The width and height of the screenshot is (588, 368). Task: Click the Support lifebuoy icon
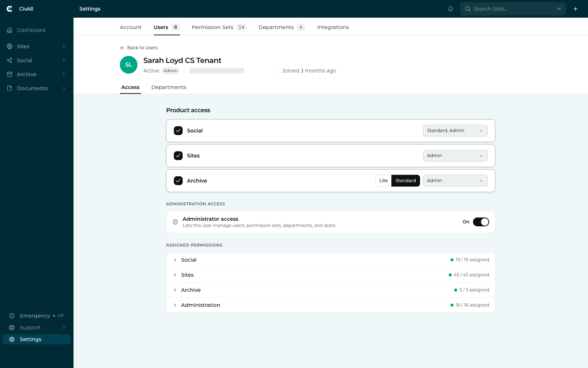12,328
